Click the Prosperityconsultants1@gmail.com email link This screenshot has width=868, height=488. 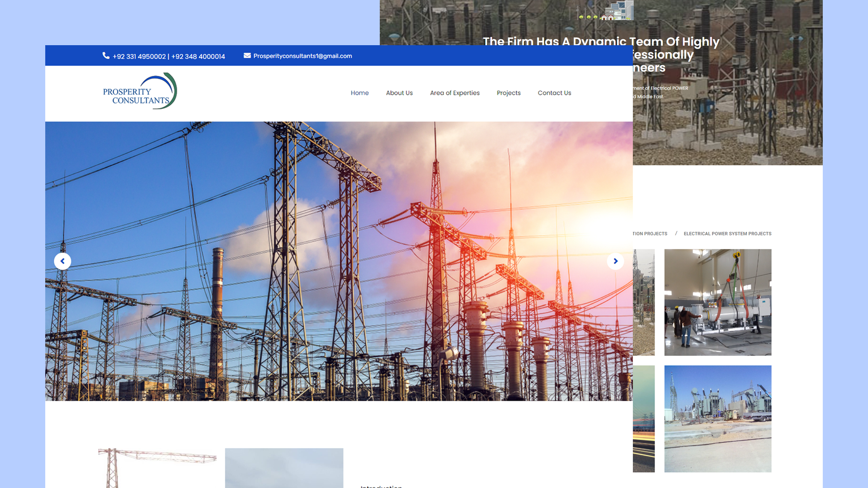click(x=302, y=56)
